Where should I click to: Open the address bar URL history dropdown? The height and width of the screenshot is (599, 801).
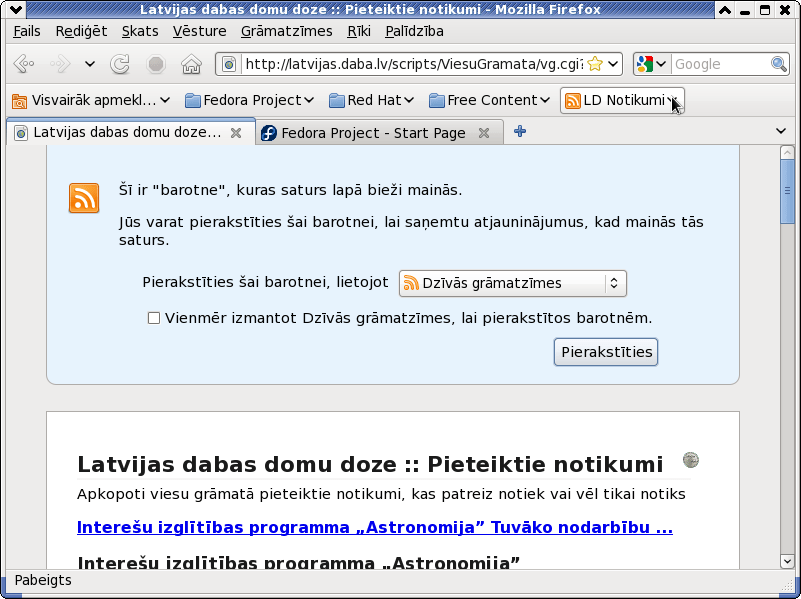pos(614,64)
